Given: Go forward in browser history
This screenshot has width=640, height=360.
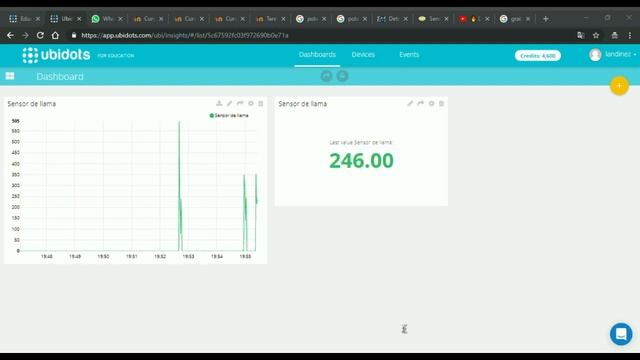Looking at the screenshot, I should coord(25,36).
